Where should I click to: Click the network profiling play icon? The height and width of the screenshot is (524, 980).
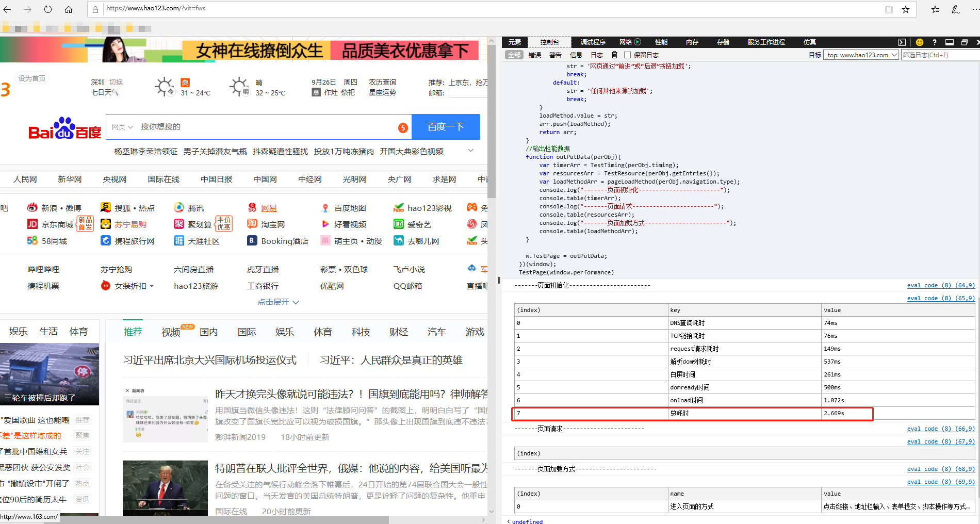click(x=638, y=42)
